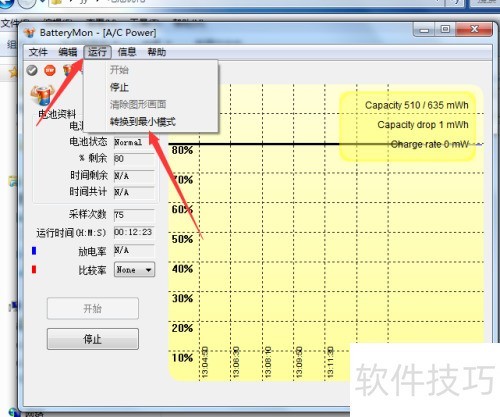Click the 运行时间 field 00:12:23

click(x=134, y=232)
